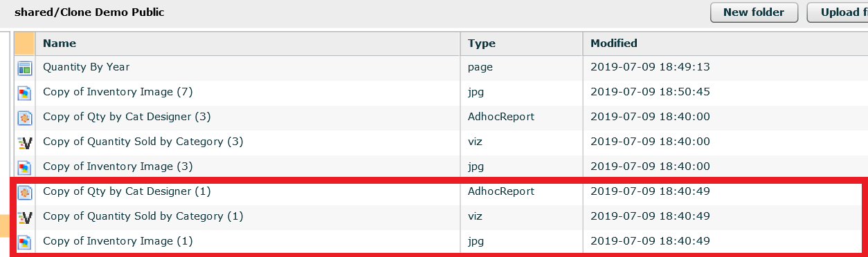Click the AdhocReport icon for Qty by Cat Designer (3)

tap(25, 117)
